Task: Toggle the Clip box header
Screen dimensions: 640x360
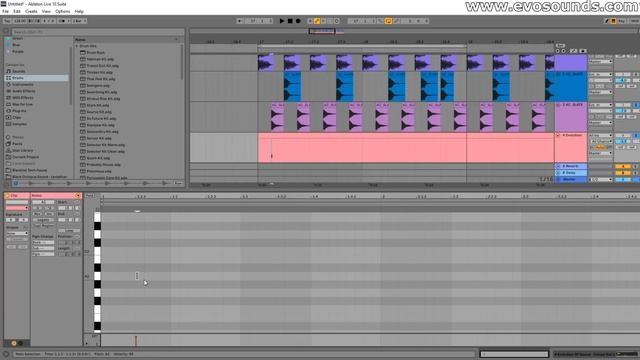Action: (17, 196)
